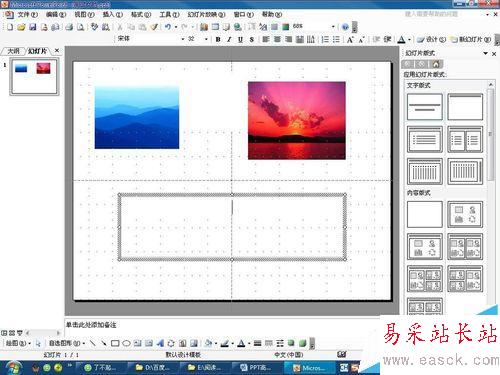Click the notes area 单击此处添加备注
This screenshot has height=375, width=500.
91,325
